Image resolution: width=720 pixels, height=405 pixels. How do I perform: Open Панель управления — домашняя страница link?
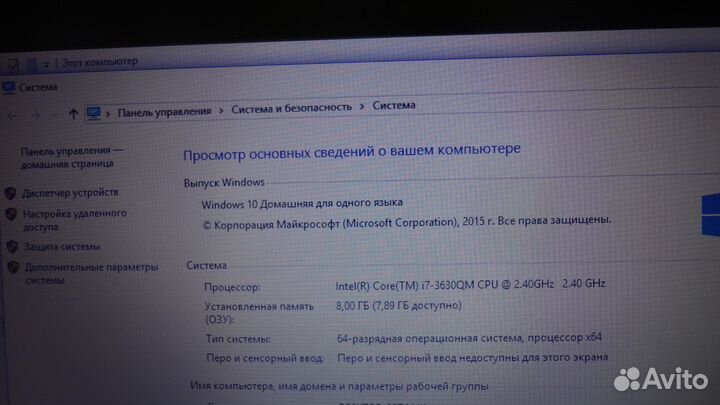pyautogui.click(x=72, y=157)
